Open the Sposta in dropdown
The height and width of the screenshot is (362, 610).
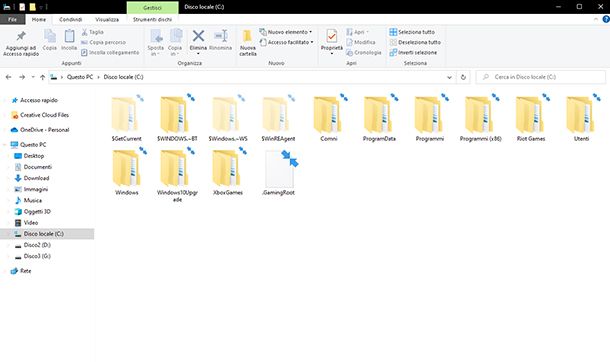(156, 42)
